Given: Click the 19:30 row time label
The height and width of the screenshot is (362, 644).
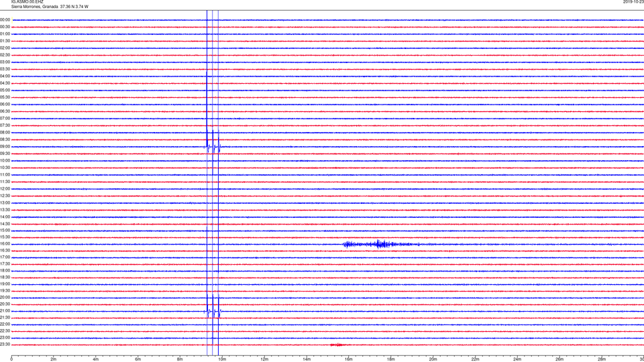Looking at the screenshot, I should point(5,290).
